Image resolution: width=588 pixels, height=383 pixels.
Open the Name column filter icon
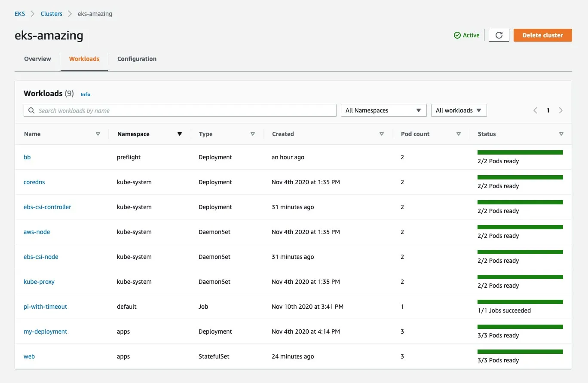click(x=98, y=134)
